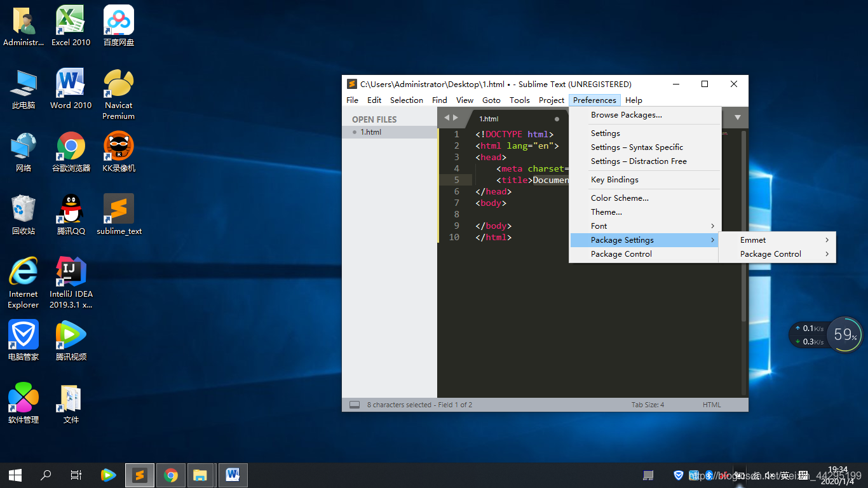Choose the Key Bindings entry
The width and height of the screenshot is (868, 488).
click(645, 180)
